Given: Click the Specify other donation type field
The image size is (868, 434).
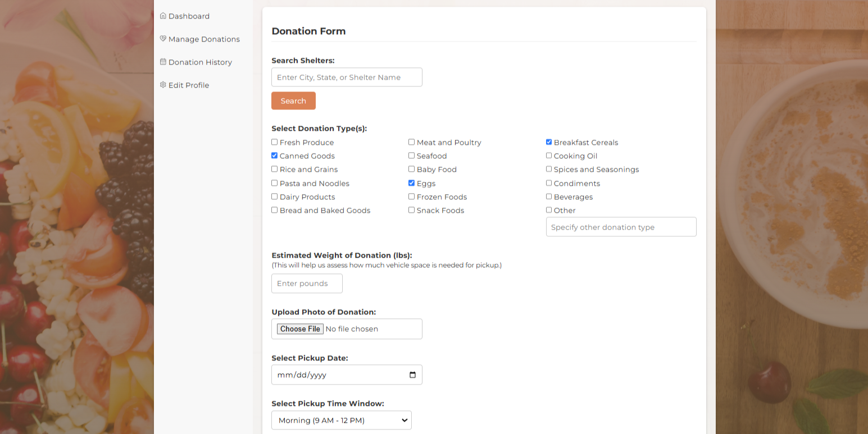Looking at the screenshot, I should (x=621, y=227).
